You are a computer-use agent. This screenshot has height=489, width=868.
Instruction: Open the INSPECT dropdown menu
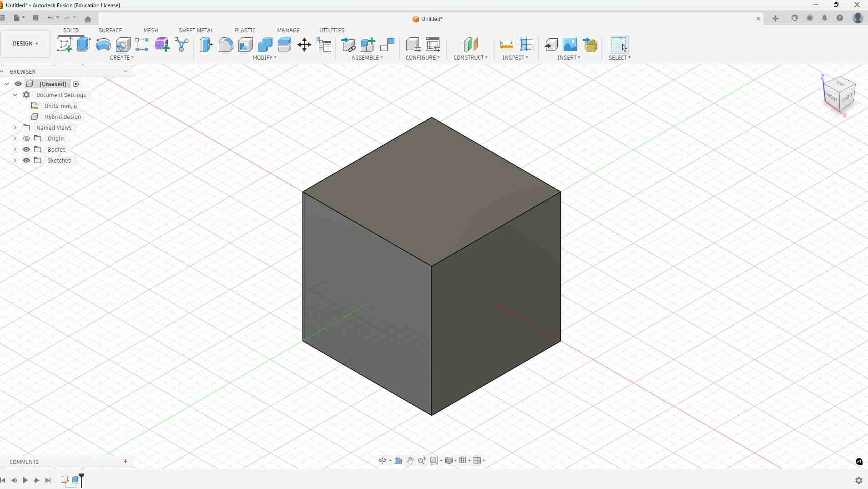coord(515,58)
